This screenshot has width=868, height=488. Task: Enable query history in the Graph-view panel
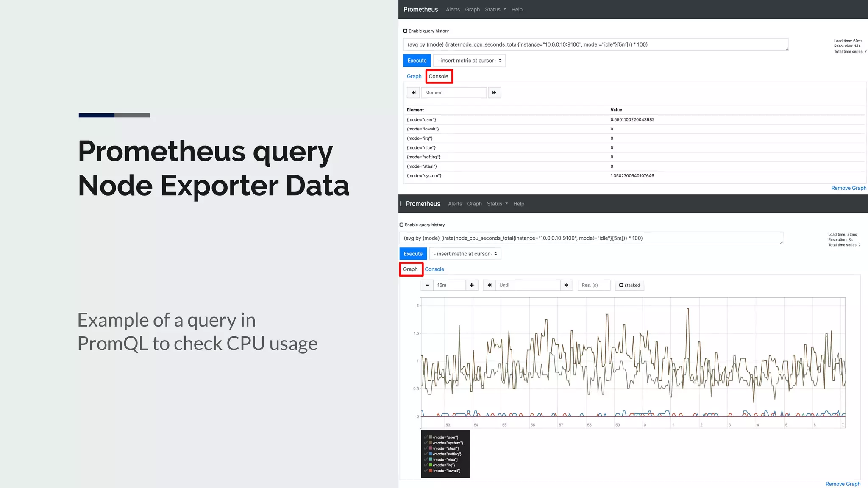click(401, 225)
